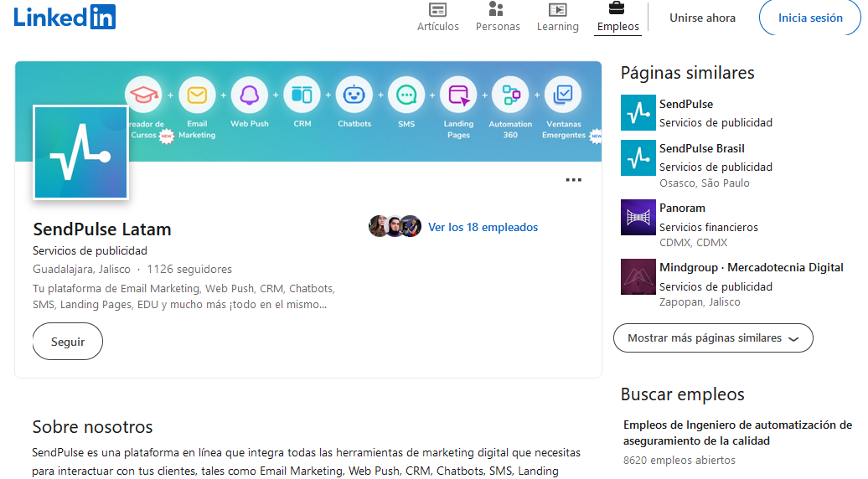Screen dimensions: 868x479
Task: Open the SendPulse similar page link
Action: click(x=686, y=104)
